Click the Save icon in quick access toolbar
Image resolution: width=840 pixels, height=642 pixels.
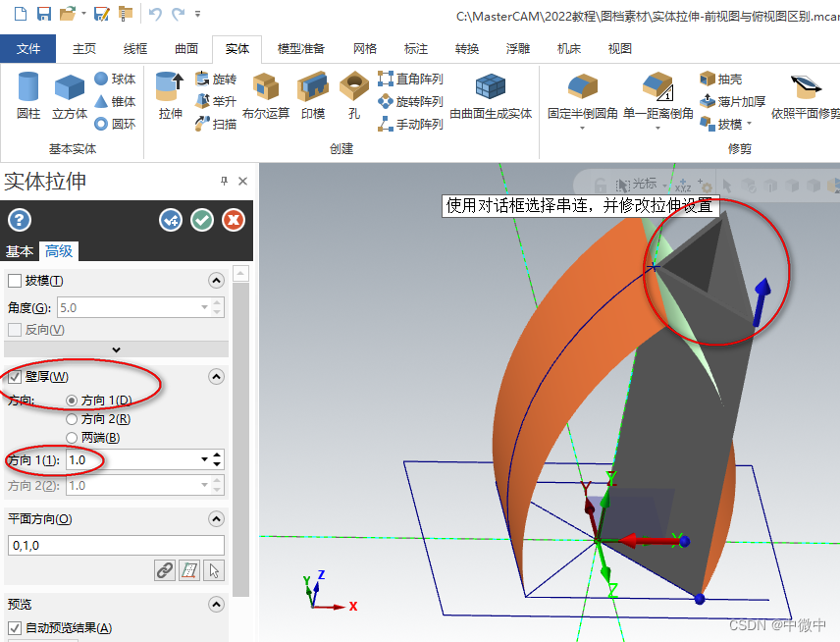[x=43, y=14]
